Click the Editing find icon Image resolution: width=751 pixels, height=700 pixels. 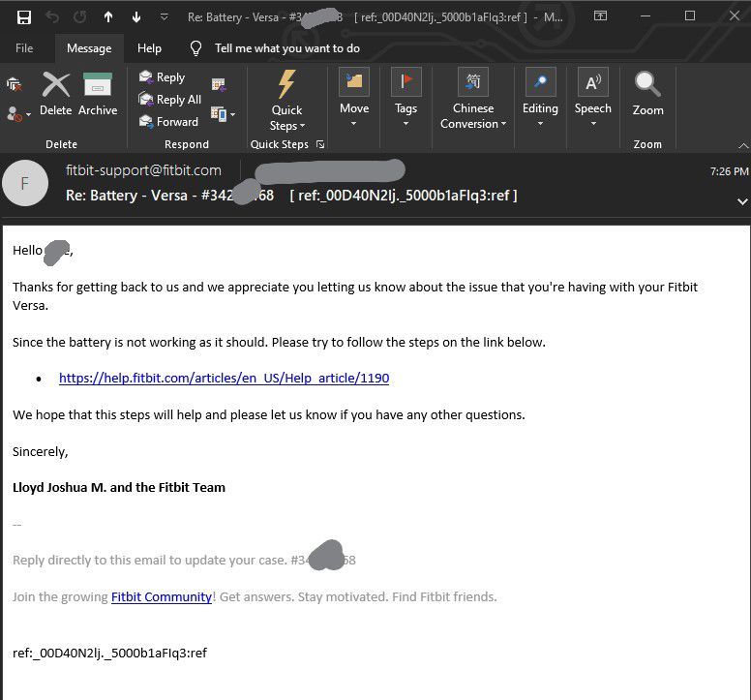click(540, 82)
